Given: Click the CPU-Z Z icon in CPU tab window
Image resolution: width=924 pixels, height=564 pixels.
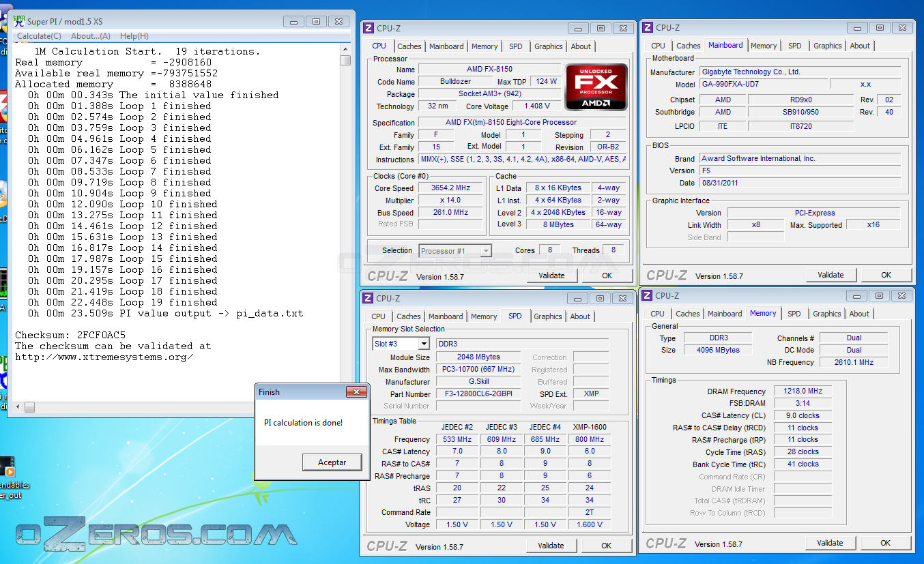Looking at the screenshot, I should click(x=369, y=28).
